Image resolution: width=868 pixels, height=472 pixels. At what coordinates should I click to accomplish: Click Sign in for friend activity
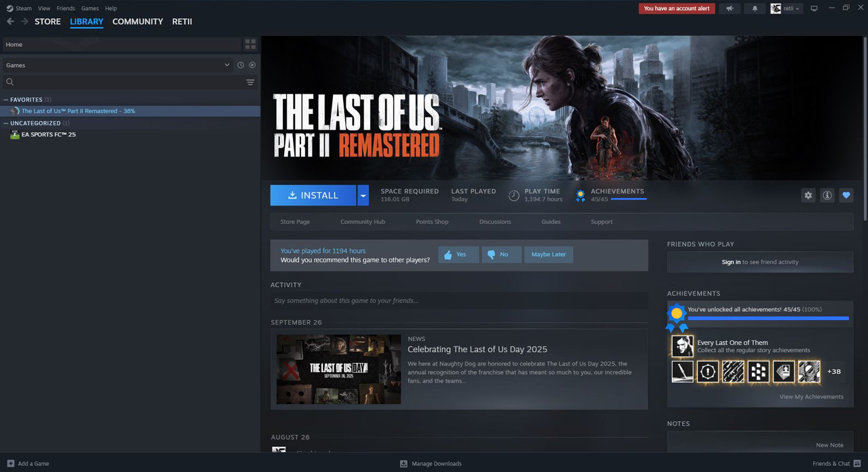[731, 262]
